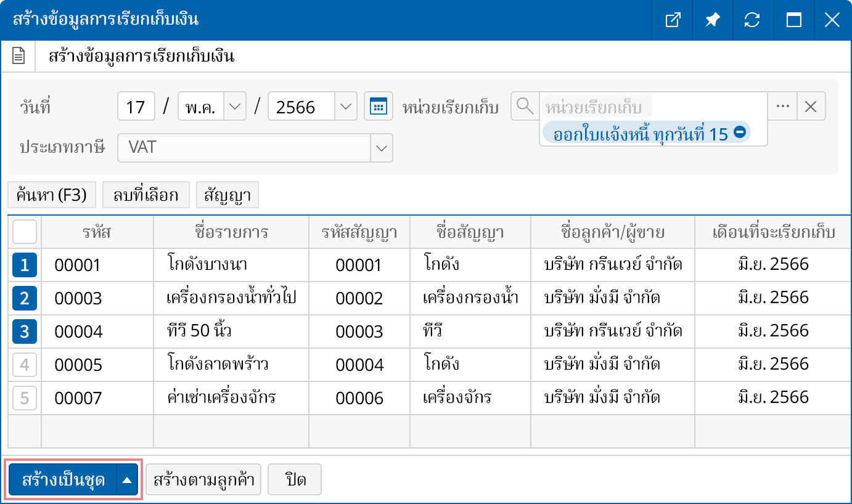Clear the หน่วยเรียกเก็บ field with the X icon
The width and height of the screenshot is (852, 504).
click(811, 106)
